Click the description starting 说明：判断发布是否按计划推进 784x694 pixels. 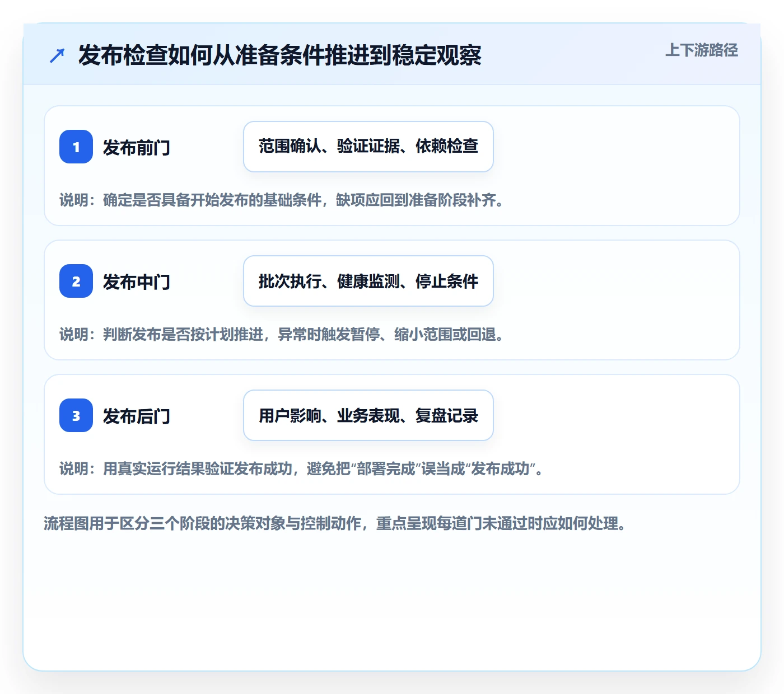tap(282, 334)
